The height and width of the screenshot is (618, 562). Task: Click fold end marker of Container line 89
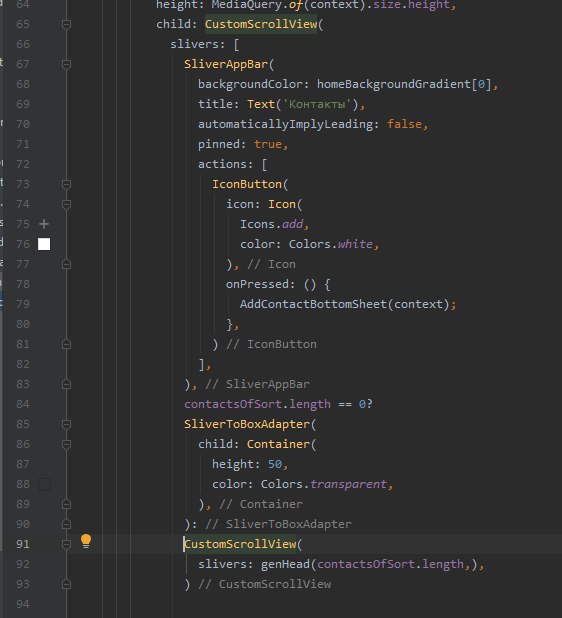[66, 504]
